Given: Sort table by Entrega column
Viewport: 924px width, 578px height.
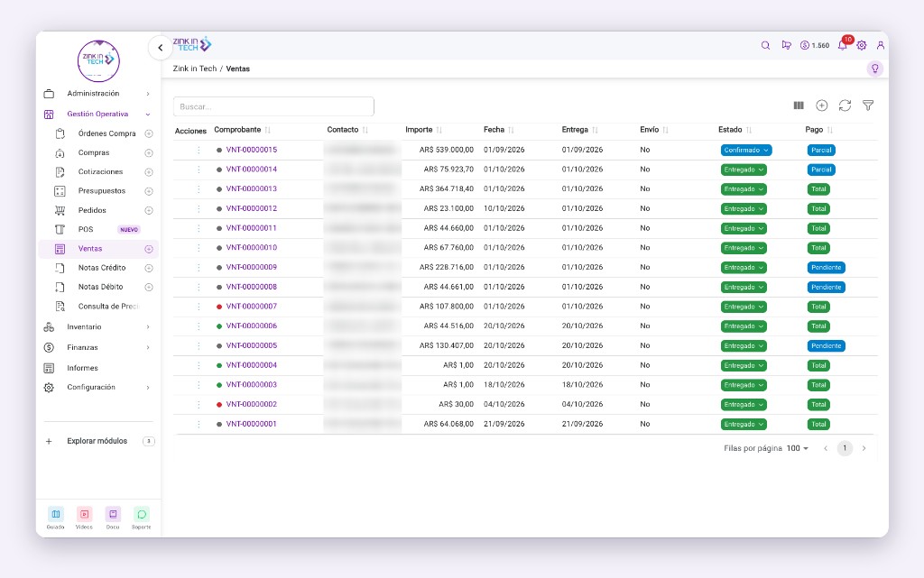Looking at the screenshot, I should click(x=595, y=130).
